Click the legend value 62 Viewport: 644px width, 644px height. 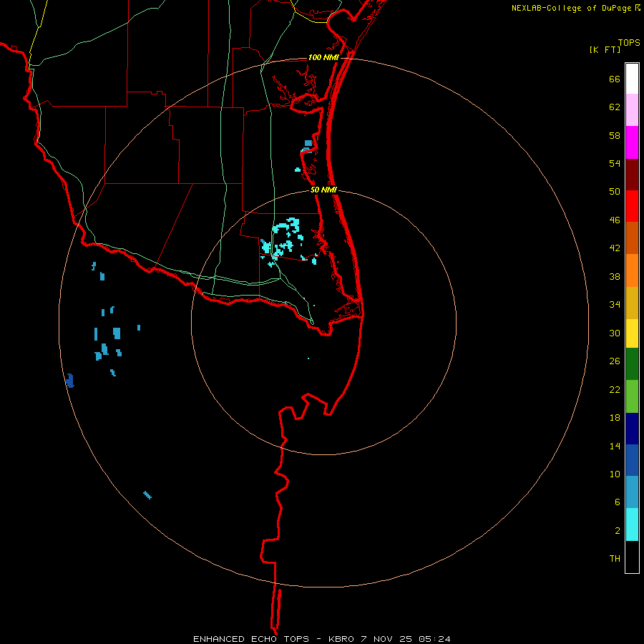coord(615,107)
